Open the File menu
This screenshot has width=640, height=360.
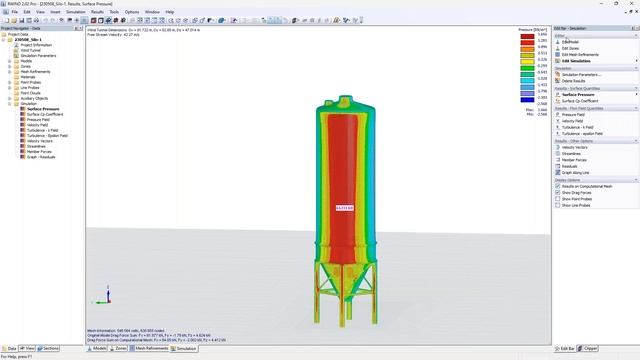[15, 12]
